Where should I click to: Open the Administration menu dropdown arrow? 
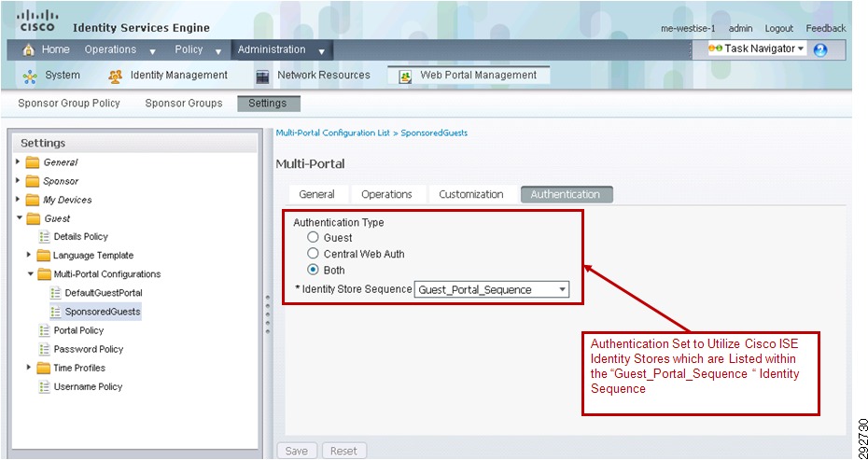click(321, 51)
